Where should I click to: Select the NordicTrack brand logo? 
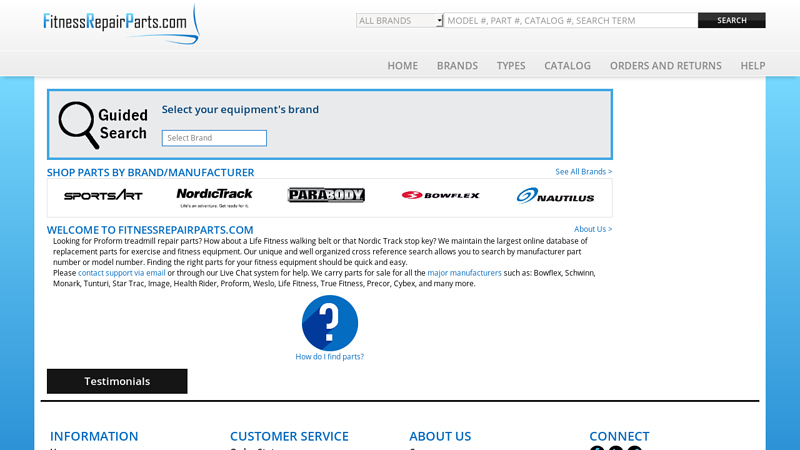tap(214, 197)
